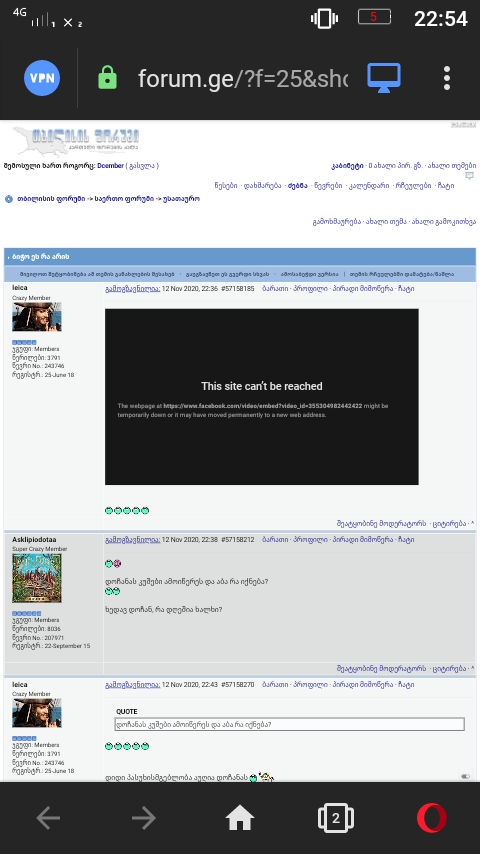Image resolution: width=480 pixels, height=854 pixels.
Task: Tap the blue desktop site monitor icon
Action: 384,78
